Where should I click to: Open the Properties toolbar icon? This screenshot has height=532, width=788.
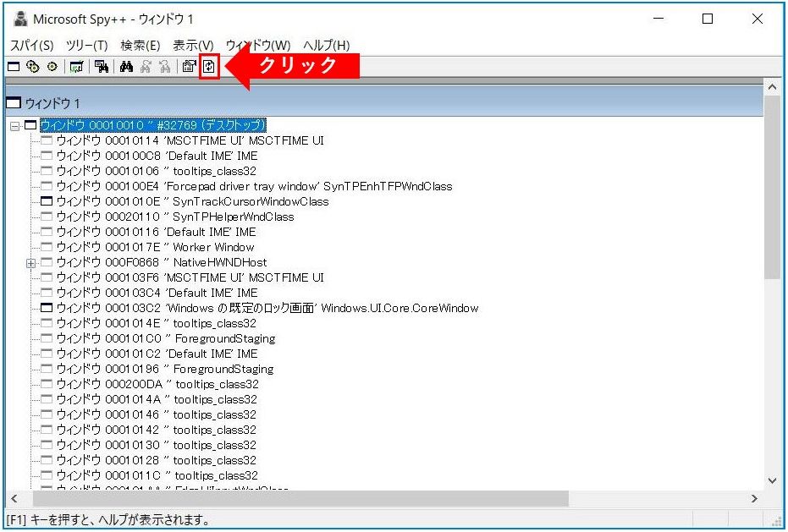pyautogui.click(x=189, y=66)
